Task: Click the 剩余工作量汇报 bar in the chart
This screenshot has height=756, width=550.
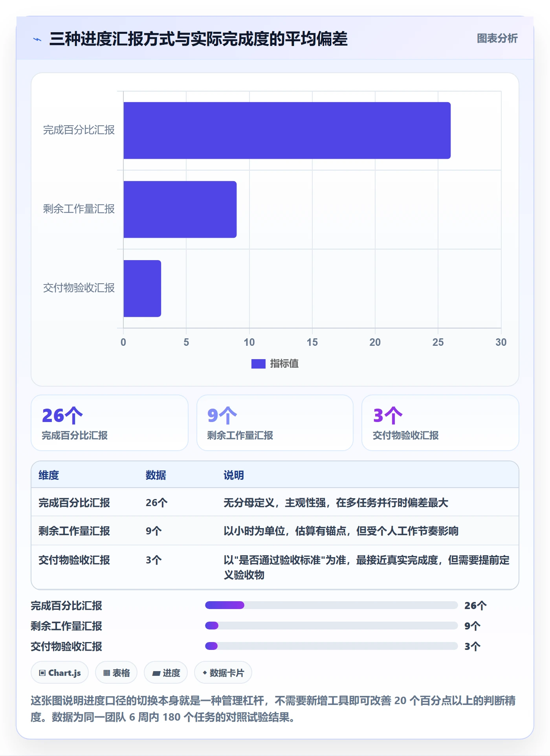Action: coord(180,209)
